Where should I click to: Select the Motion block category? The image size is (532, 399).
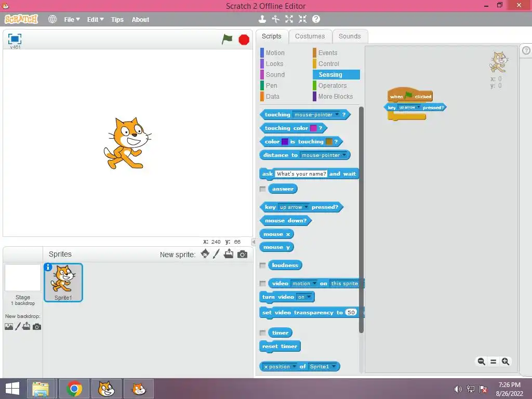tap(275, 53)
